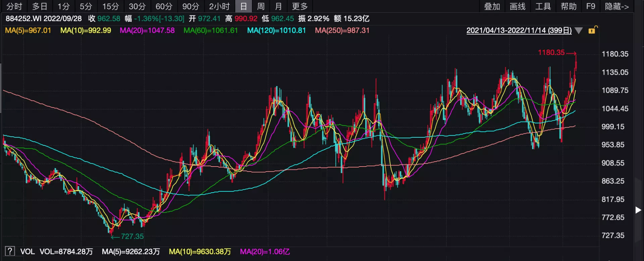
Task: Click 隐藏-> to hide side panel
Action: [x=617, y=6]
